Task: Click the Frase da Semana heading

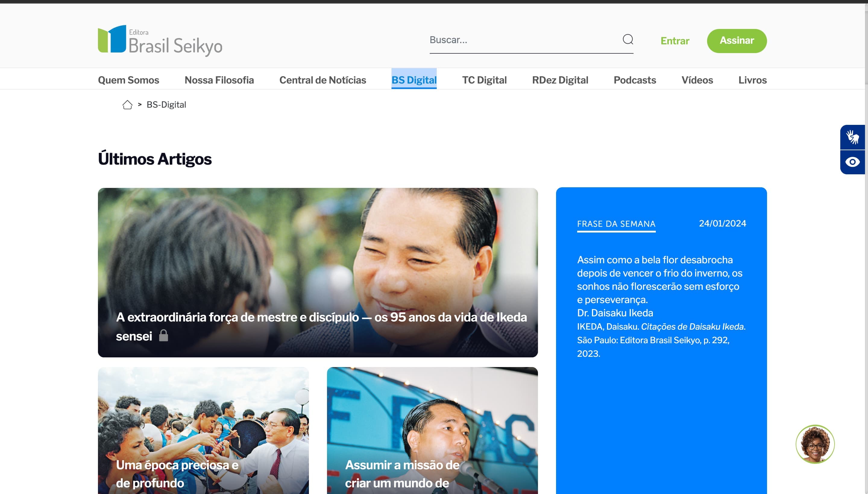Action: pos(616,224)
